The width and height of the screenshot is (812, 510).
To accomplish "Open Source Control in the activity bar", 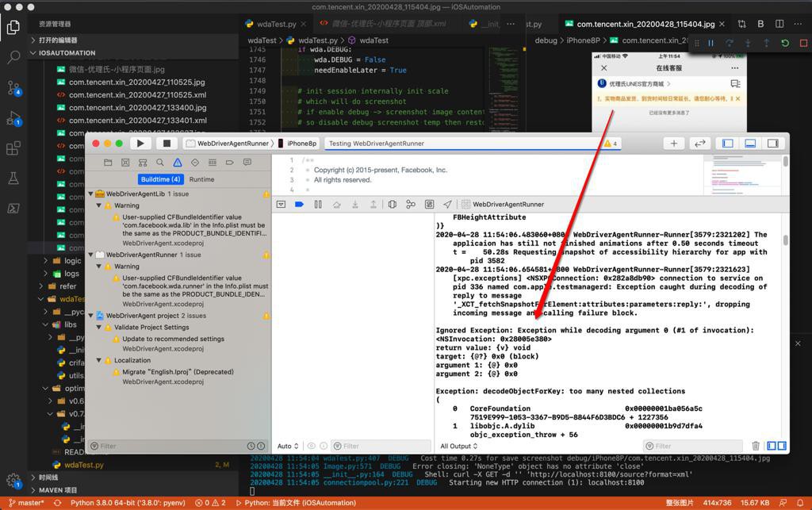I will pyautogui.click(x=13, y=87).
